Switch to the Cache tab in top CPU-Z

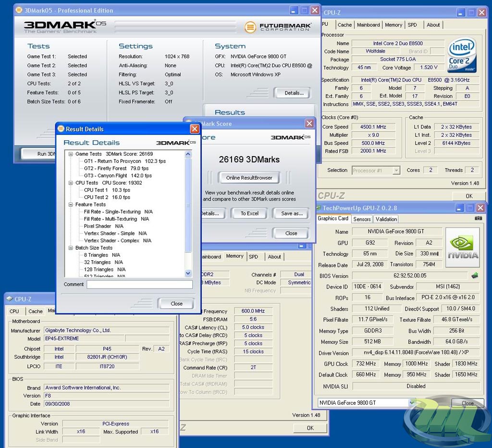point(344,25)
